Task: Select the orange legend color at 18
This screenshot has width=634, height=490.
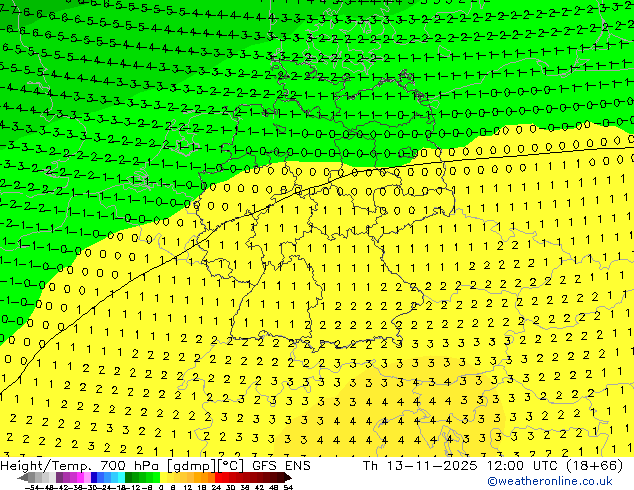Action: [205, 477]
